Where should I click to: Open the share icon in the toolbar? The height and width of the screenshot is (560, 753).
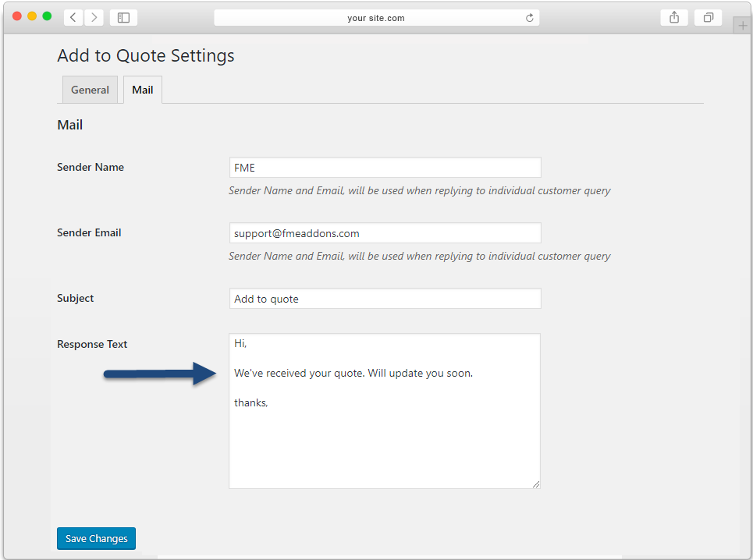pyautogui.click(x=674, y=18)
